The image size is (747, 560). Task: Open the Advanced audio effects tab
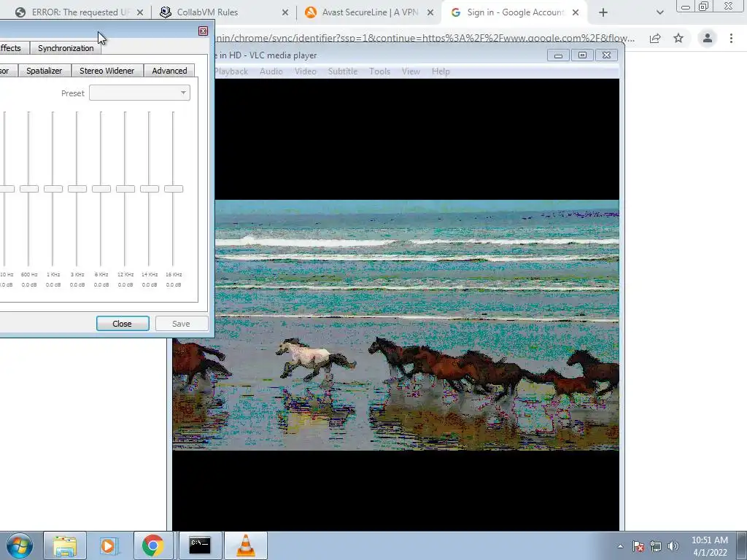point(169,71)
